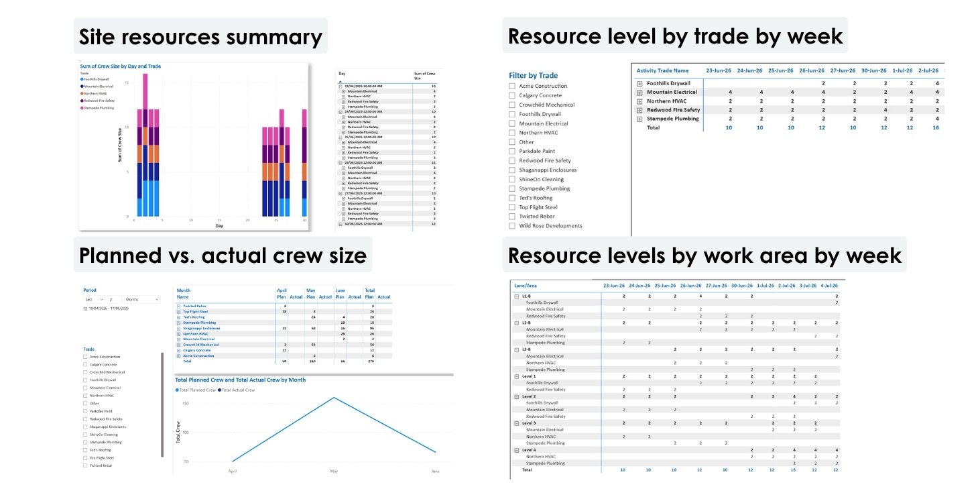
Task: Click Mountain Electrical legend swatch in crew size chart
Action: pos(82,87)
